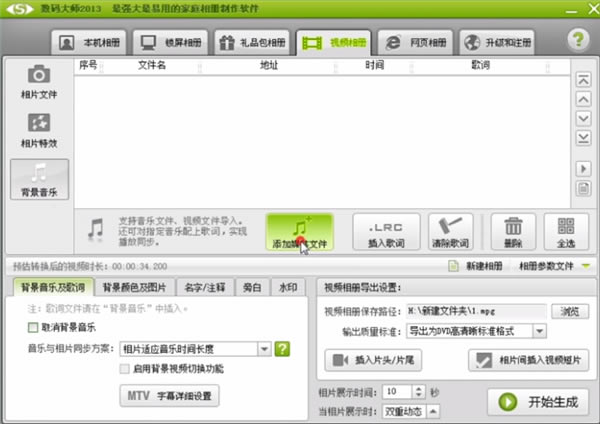Screen dimensions: 600x424
Task: Open the 水印 tab
Action: coord(288,287)
